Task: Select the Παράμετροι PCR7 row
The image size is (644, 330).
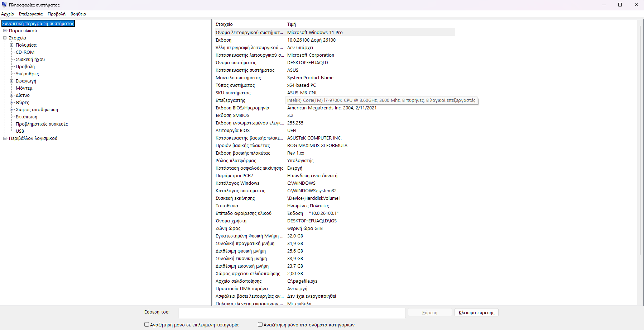Action: [334, 176]
